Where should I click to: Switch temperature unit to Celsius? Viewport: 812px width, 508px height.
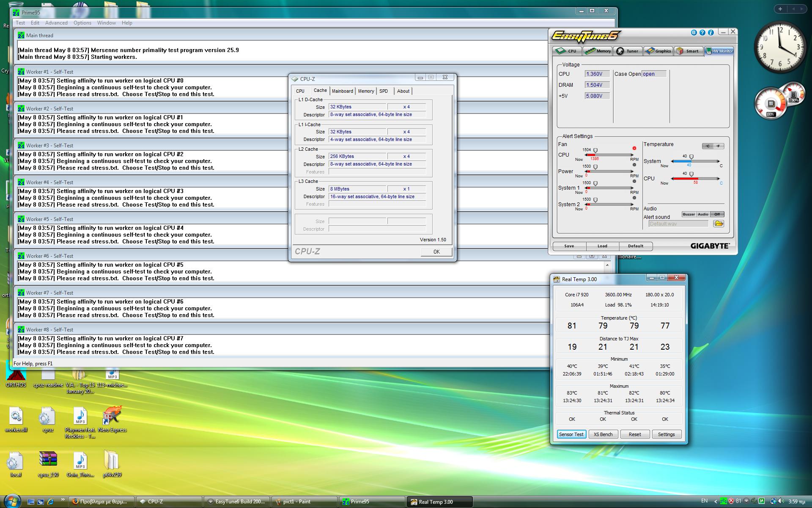point(708,146)
